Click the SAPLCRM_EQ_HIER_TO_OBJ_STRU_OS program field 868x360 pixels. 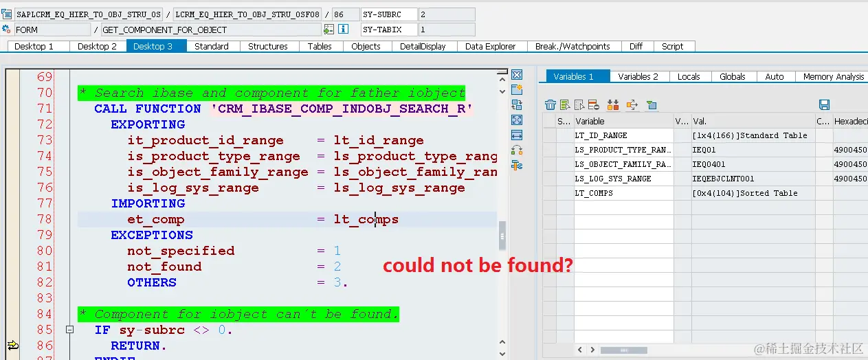point(89,14)
